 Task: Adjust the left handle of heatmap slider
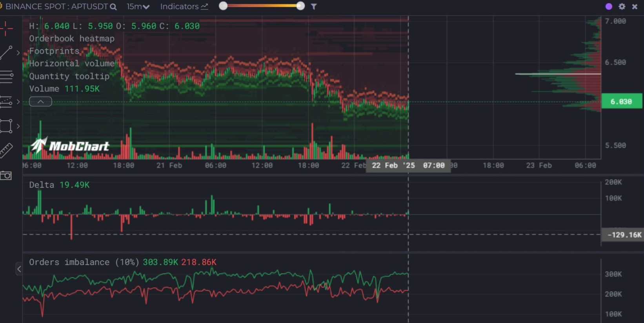223,6
